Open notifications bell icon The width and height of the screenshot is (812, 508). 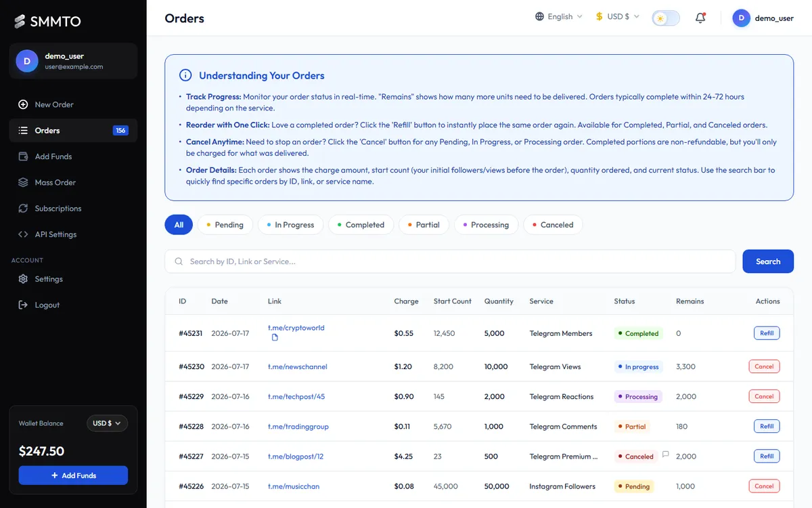click(x=700, y=18)
